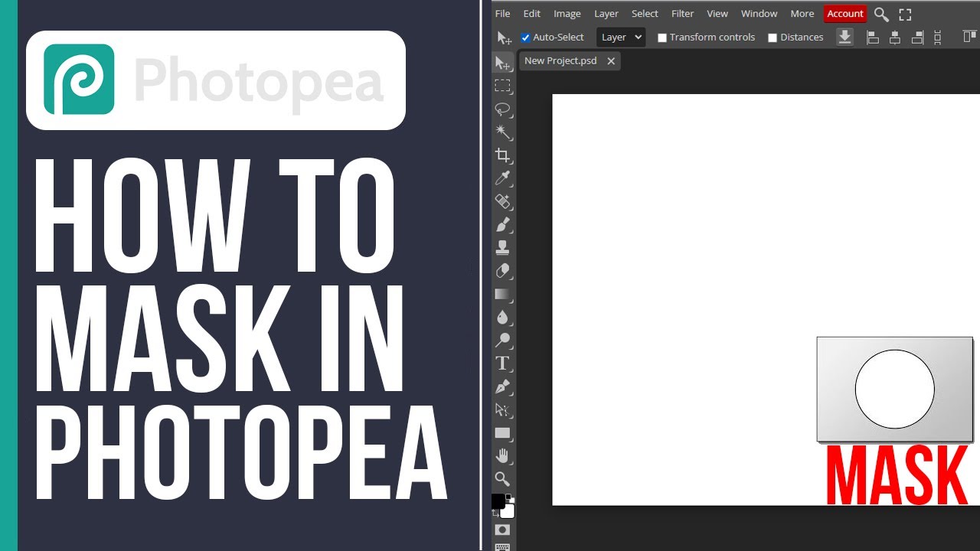Align right edges icon
The height and width of the screenshot is (551, 980).
coord(916,37)
